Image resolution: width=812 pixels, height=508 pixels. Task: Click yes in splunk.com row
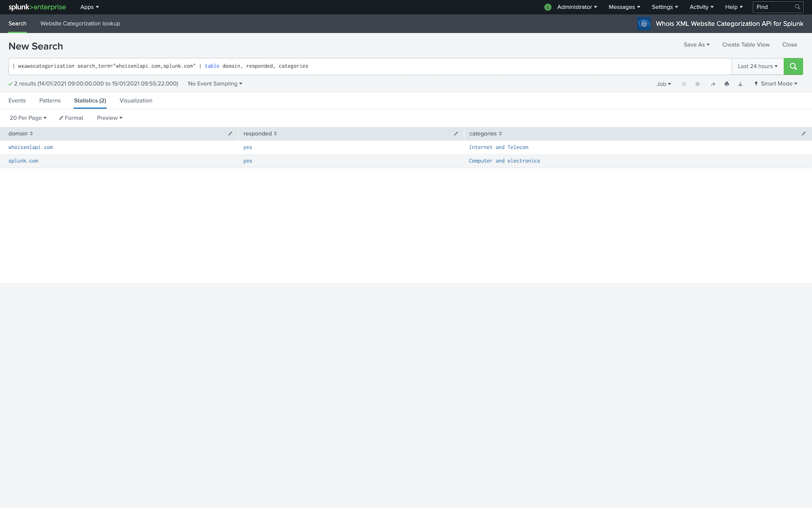point(247,161)
